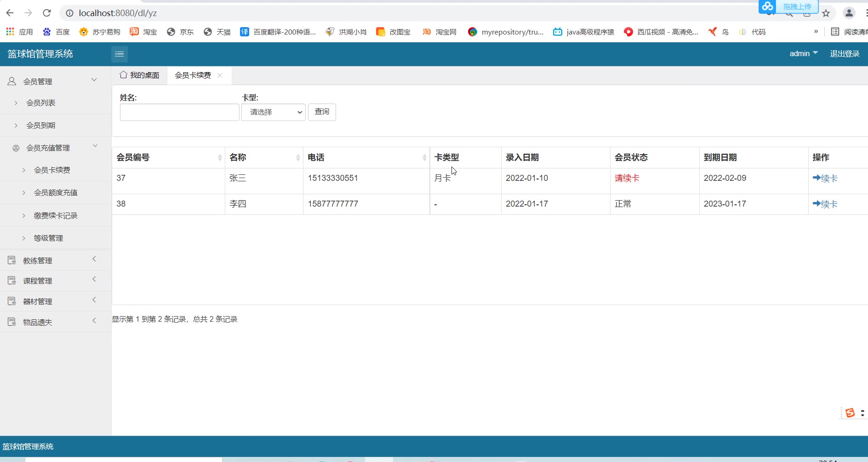Close the 会员卡续费 tab
This screenshot has height=462, width=868.
220,75
